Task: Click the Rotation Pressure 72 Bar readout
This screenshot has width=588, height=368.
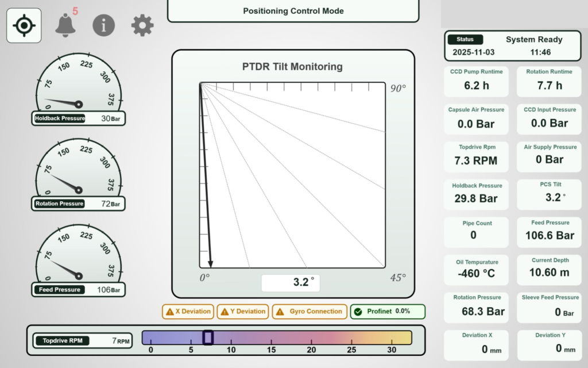Action: [x=78, y=204]
